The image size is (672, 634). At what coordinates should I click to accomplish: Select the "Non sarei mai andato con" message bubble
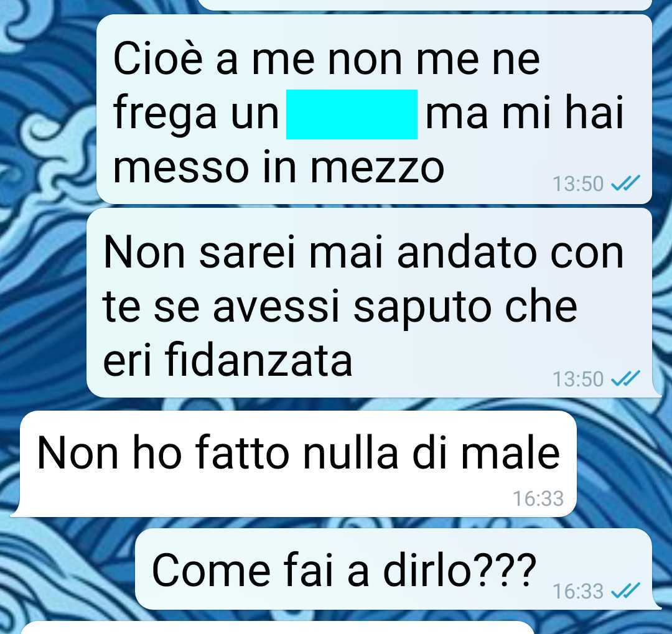coord(370,302)
